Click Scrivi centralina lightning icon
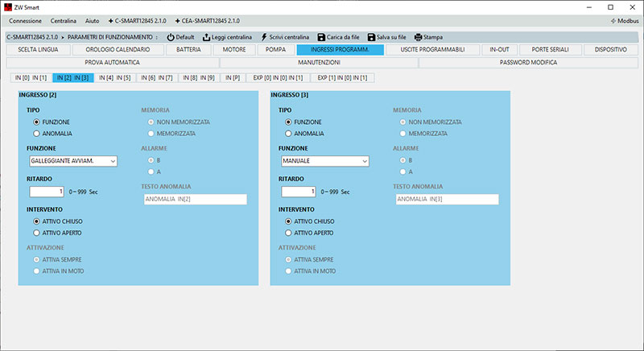 click(265, 37)
